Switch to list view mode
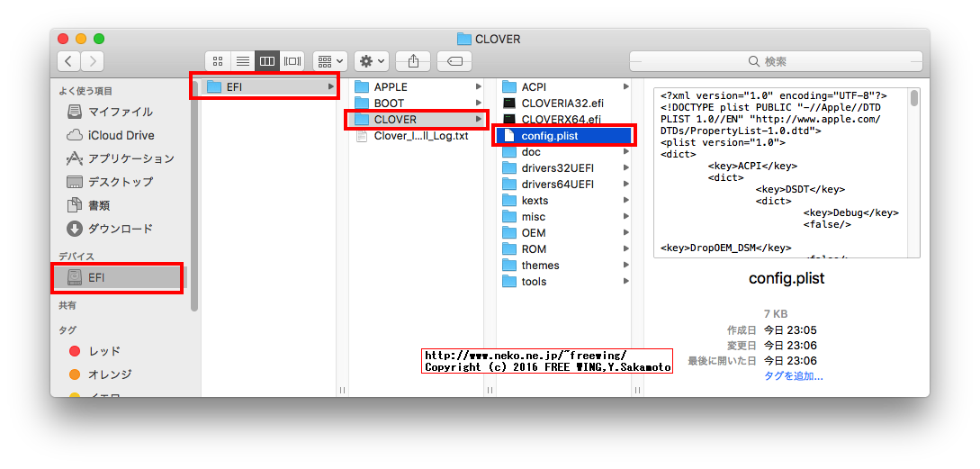The image size is (980, 469). coord(242,61)
